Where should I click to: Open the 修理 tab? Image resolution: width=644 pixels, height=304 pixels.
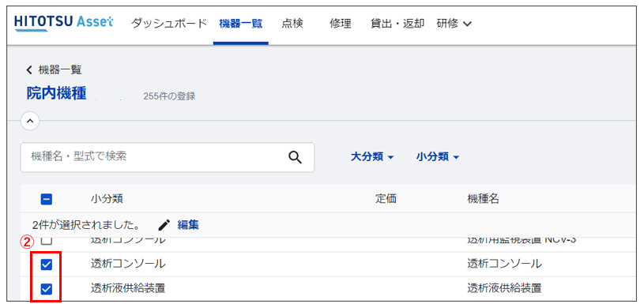tap(341, 24)
